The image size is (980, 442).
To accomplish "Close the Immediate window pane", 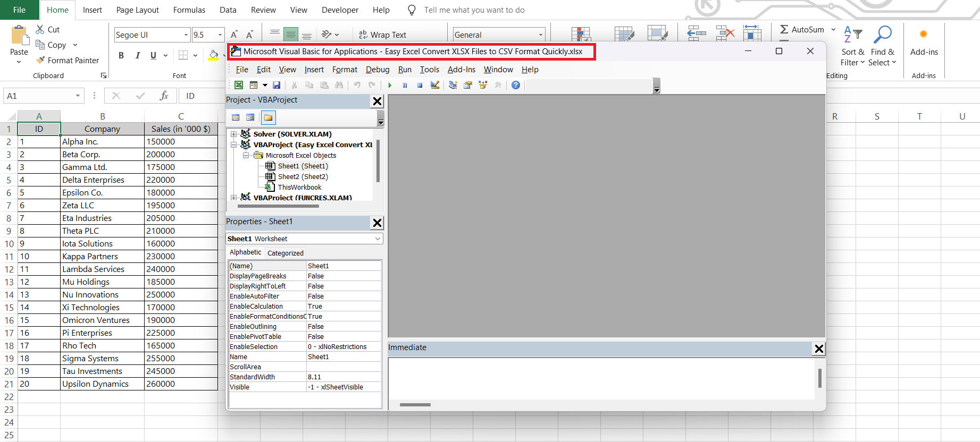I will click(819, 348).
